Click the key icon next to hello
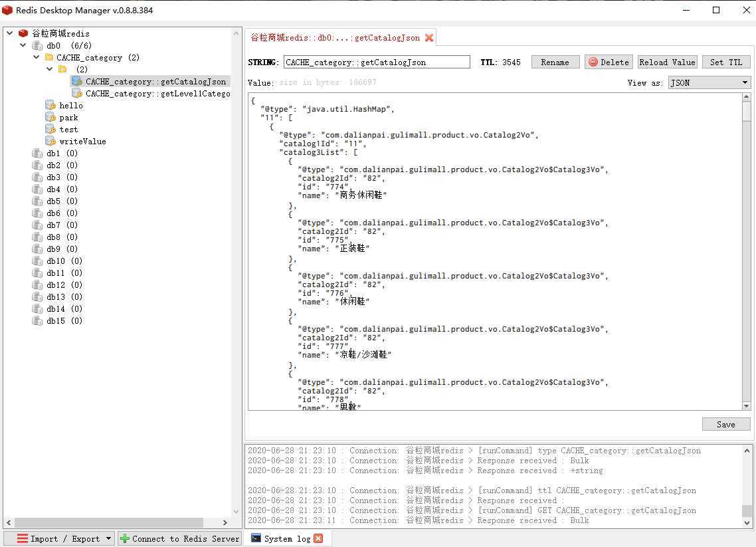This screenshot has width=756, height=547. (50, 105)
